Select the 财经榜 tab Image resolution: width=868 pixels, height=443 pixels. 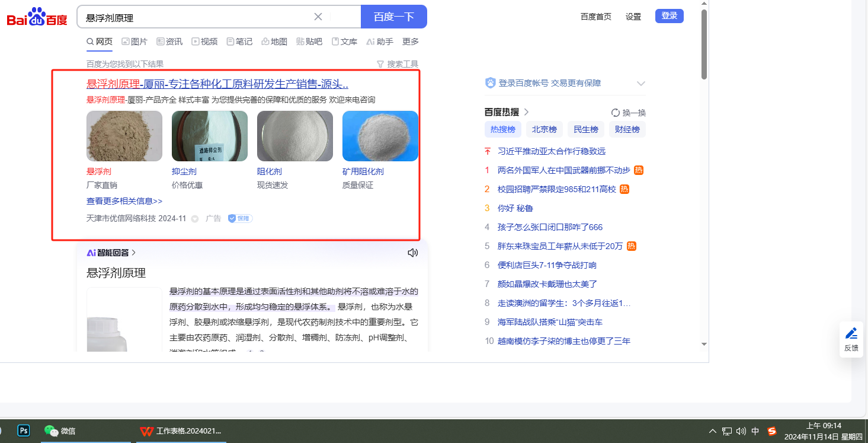(627, 129)
